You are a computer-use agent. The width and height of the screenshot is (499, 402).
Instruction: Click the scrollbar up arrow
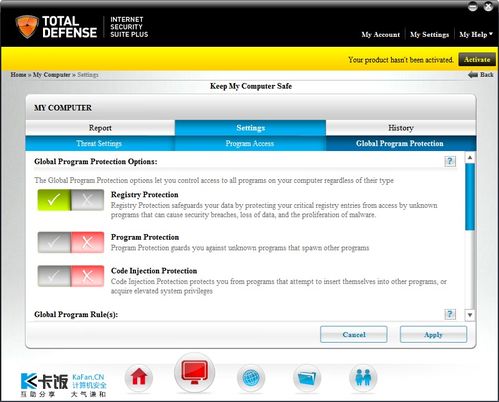470,157
